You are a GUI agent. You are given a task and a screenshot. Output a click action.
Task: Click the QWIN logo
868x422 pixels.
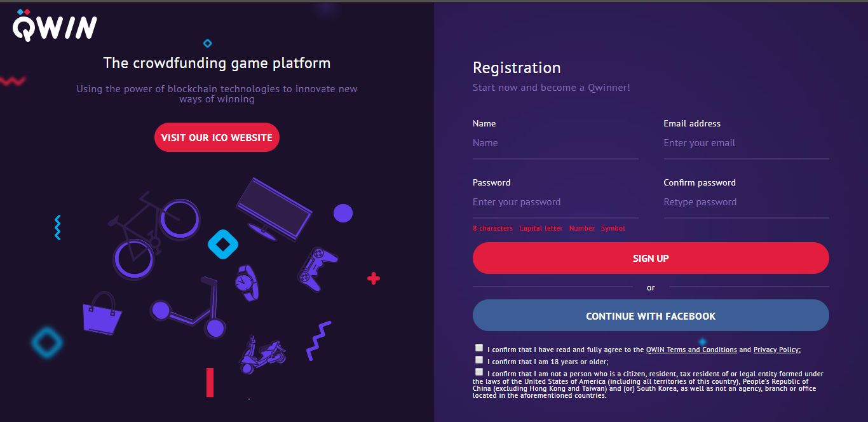55,25
